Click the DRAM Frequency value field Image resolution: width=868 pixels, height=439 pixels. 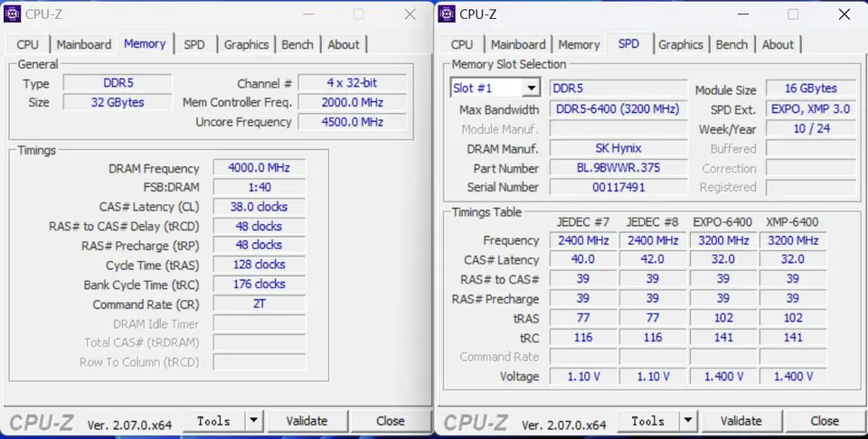click(x=259, y=167)
